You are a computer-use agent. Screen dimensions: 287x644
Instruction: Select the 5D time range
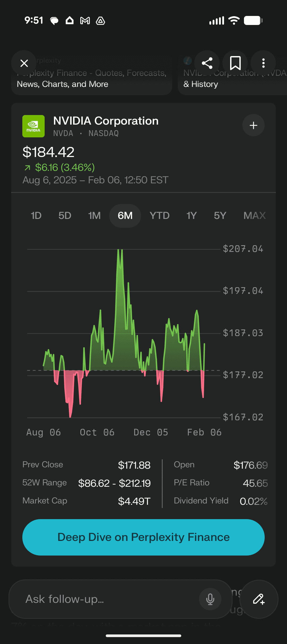pyautogui.click(x=65, y=216)
